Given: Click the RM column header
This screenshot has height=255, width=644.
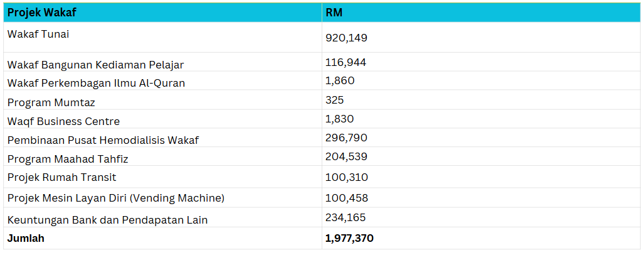Looking at the screenshot, I should pyautogui.click(x=334, y=13).
